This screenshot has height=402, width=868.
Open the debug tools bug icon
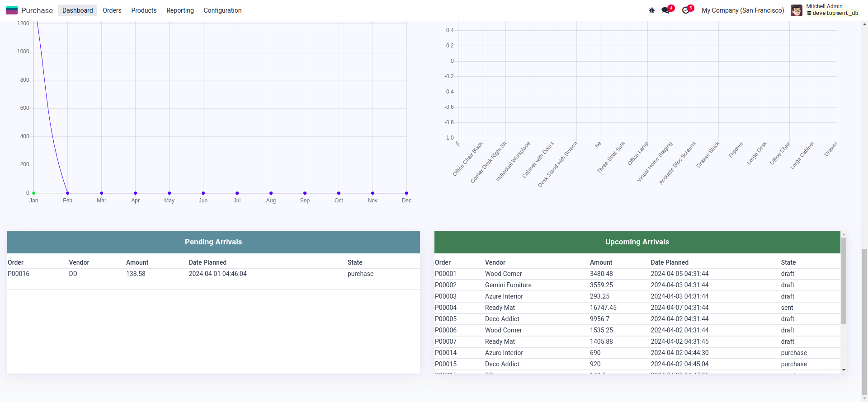click(x=651, y=10)
